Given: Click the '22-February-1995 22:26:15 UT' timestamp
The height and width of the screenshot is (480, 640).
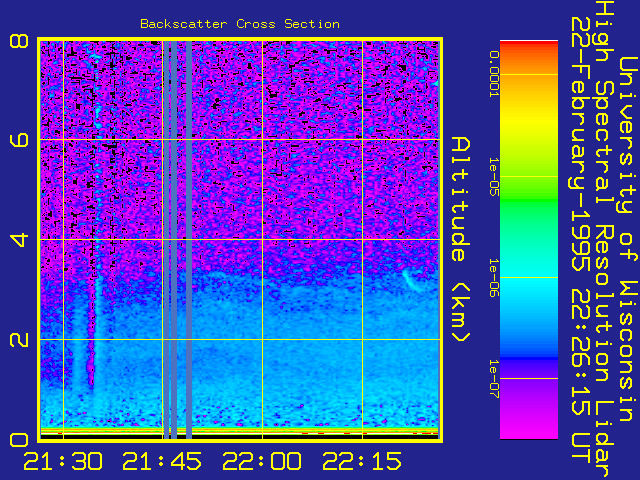Looking at the screenshot, I should click(581, 240).
